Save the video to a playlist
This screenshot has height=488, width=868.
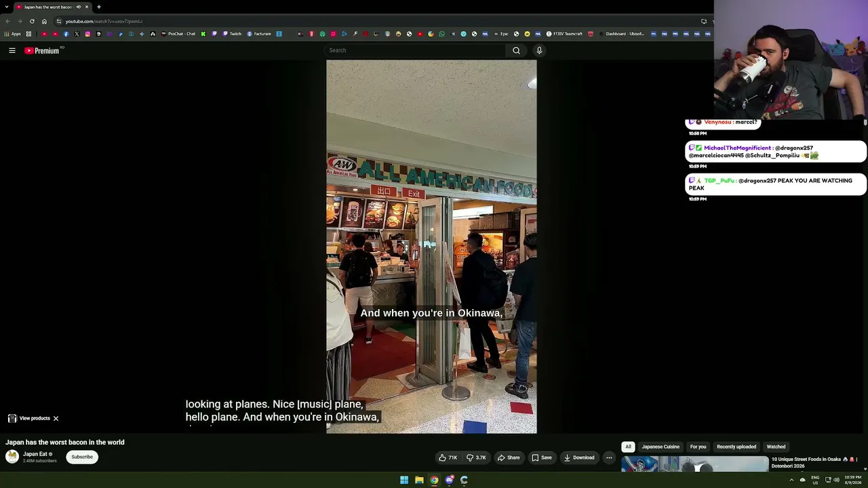[541, 457]
